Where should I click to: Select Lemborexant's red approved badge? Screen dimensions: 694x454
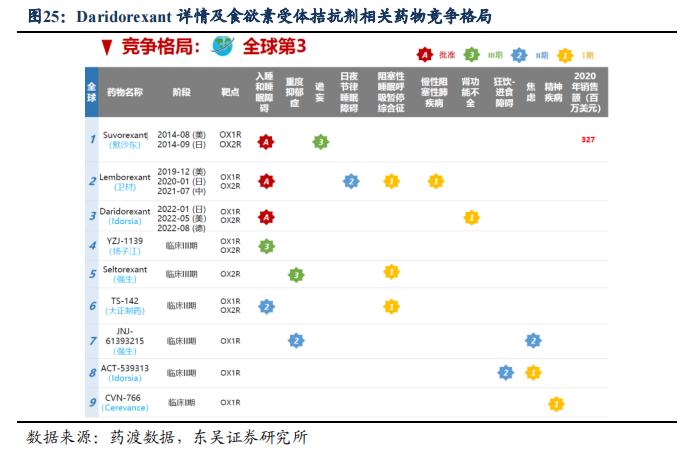click(266, 181)
